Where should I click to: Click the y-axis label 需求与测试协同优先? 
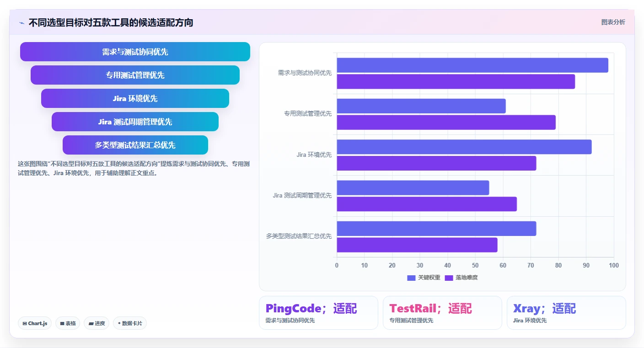[x=305, y=73]
